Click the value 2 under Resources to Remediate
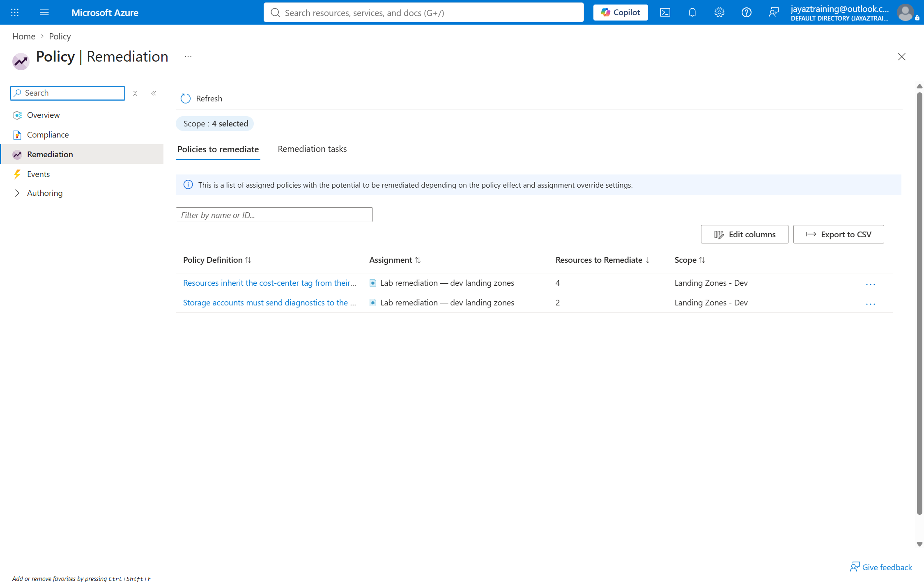Image resolution: width=924 pixels, height=585 pixels. click(x=558, y=303)
